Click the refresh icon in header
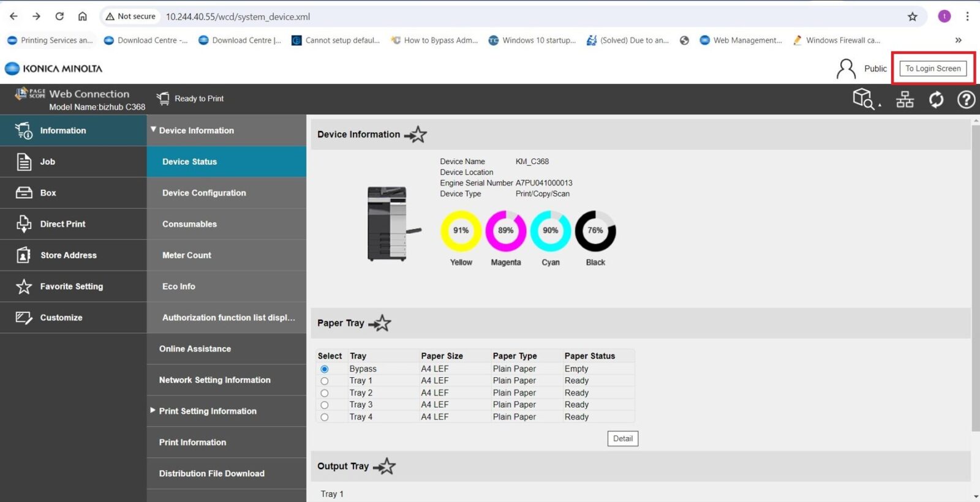This screenshot has height=502, width=980. point(936,99)
